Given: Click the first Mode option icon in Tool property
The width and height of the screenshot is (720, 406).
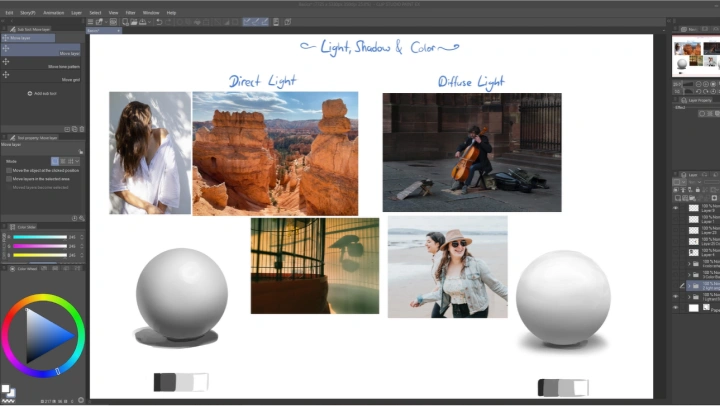Looking at the screenshot, I should click(x=55, y=161).
